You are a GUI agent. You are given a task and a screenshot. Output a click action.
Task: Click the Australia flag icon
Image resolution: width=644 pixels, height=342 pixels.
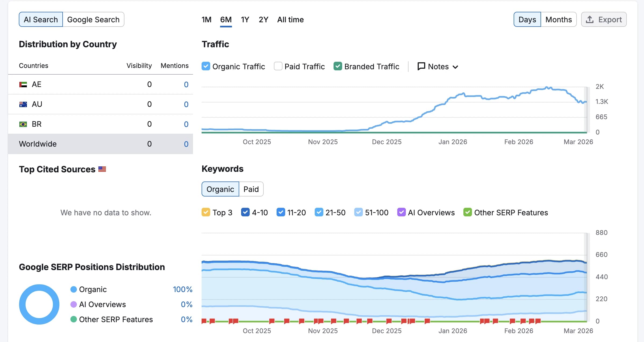(23, 104)
